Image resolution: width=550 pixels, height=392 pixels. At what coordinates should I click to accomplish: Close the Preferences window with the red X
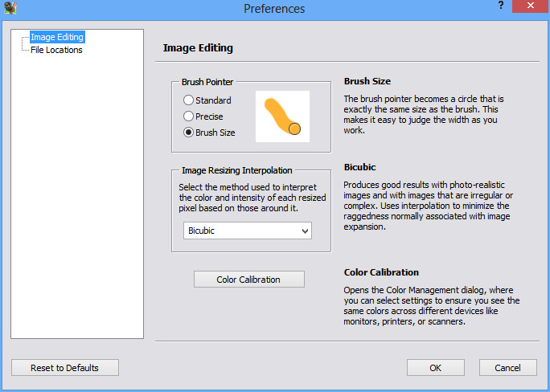tap(530, 6)
